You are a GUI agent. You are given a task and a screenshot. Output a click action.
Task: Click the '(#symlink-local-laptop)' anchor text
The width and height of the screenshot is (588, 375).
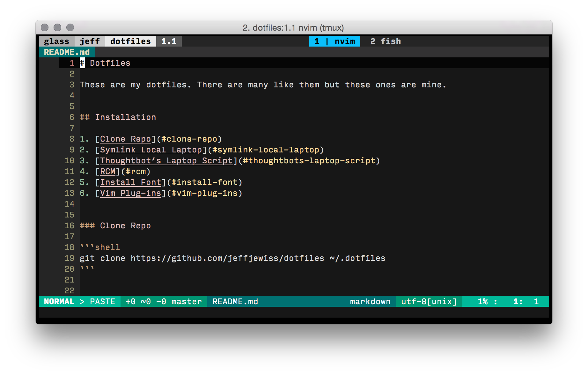coord(266,150)
